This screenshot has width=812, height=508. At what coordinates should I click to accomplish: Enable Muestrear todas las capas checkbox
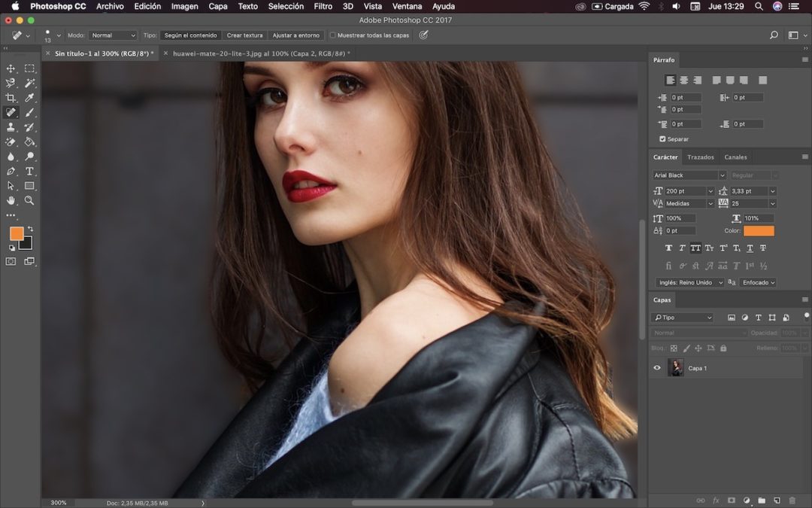(x=333, y=35)
